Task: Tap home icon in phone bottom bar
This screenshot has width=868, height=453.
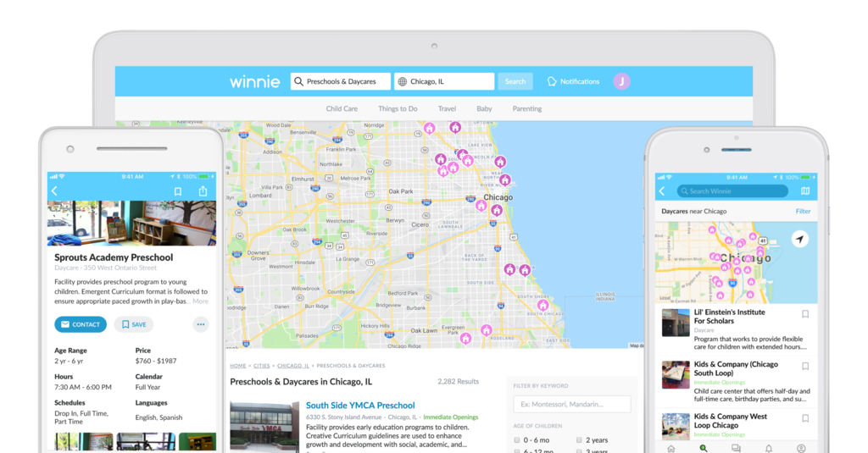Action: pyautogui.click(x=671, y=449)
